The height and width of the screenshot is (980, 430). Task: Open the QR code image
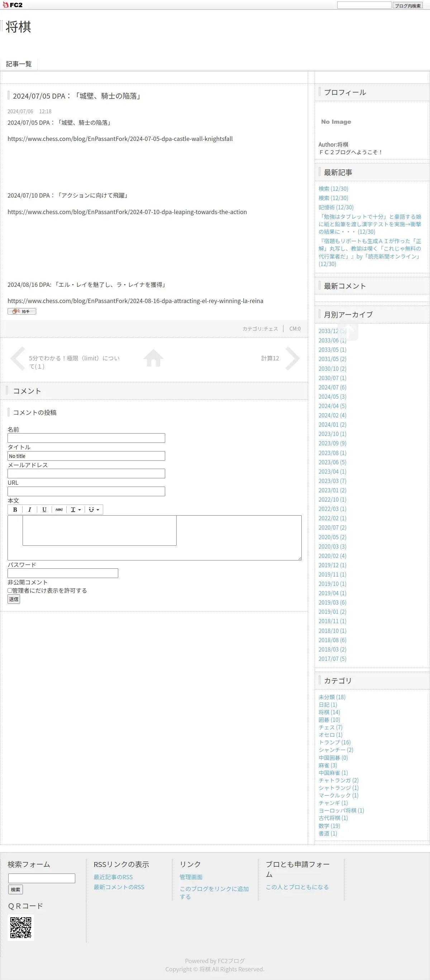click(x=21, y=928)
